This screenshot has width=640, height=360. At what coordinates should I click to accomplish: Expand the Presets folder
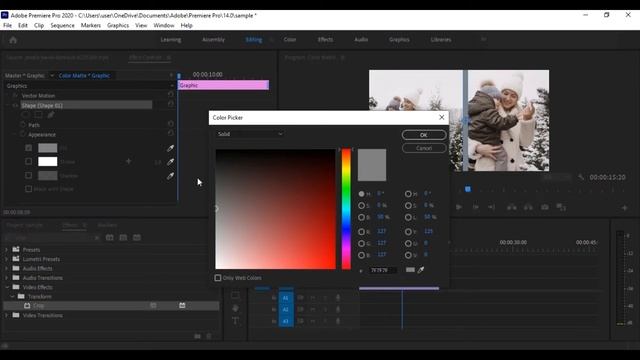pyautogui.click(x=6, y=249)
